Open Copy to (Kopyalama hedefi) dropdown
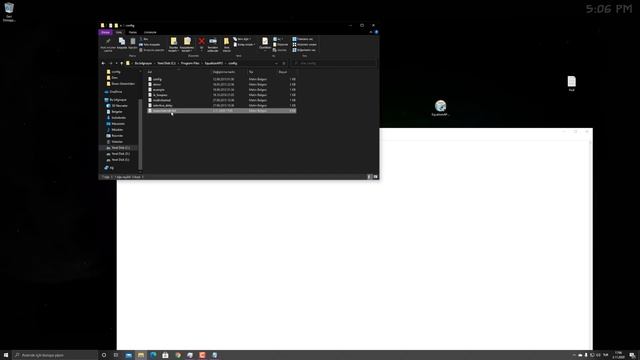Viewport: 640px width, 360px height. tap(187, 44)
